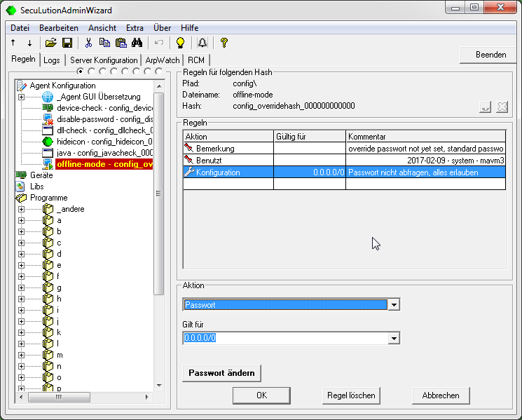
Task: Click the globe icon of Agent GUI Übersetzung
Action: (x=48, y=97)
